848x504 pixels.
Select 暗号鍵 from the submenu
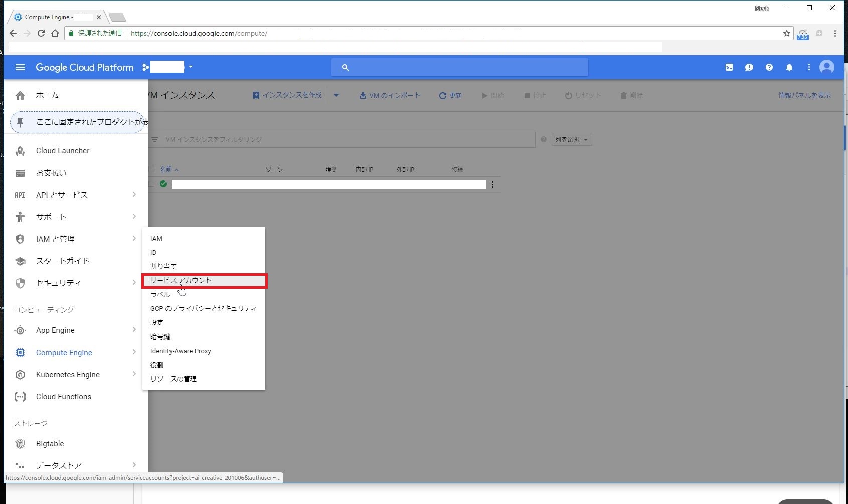(x=204, y=337)
